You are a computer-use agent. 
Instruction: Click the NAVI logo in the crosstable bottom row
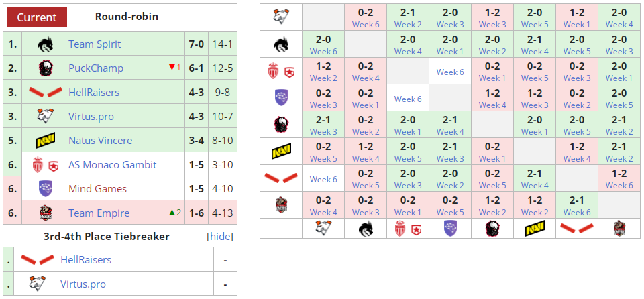(x=535, y=229)
